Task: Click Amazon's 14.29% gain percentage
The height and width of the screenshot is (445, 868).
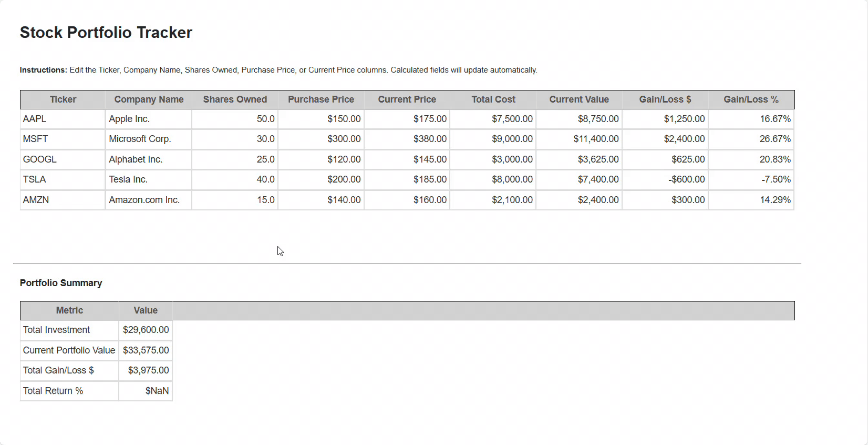Action: pos(751,200)
